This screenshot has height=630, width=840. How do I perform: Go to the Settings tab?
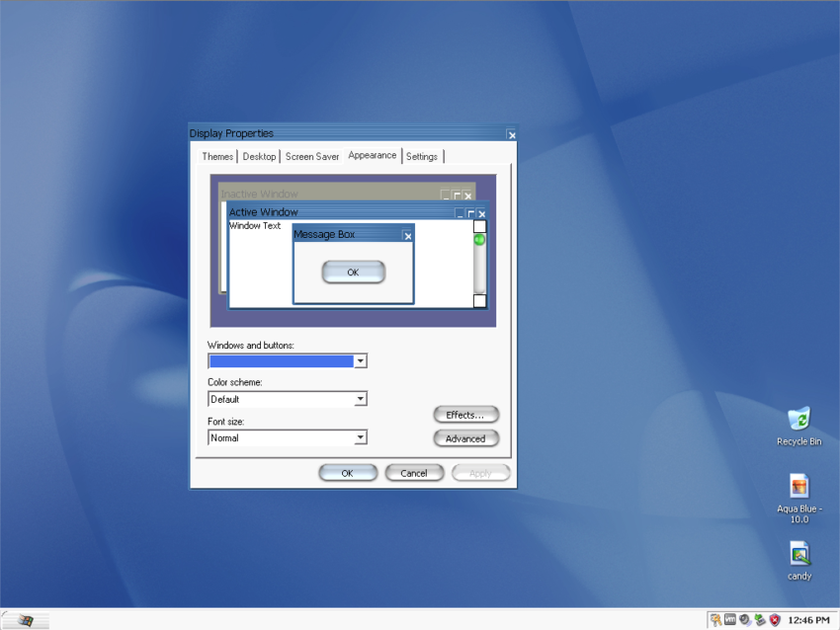(x=422, y=156)
